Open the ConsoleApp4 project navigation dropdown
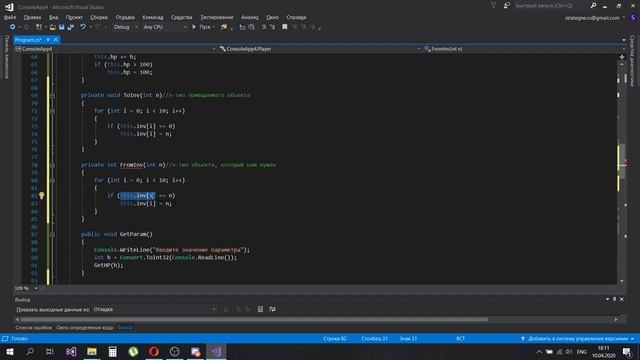 [115, 49]
